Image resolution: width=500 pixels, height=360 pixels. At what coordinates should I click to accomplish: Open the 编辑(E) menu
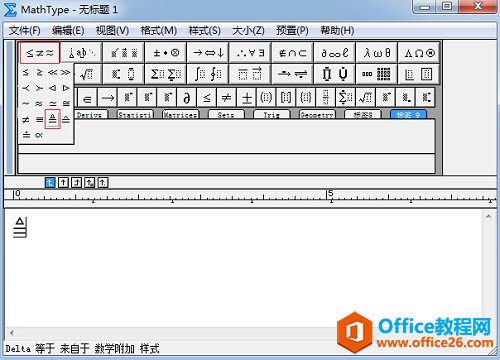point(68,31)
